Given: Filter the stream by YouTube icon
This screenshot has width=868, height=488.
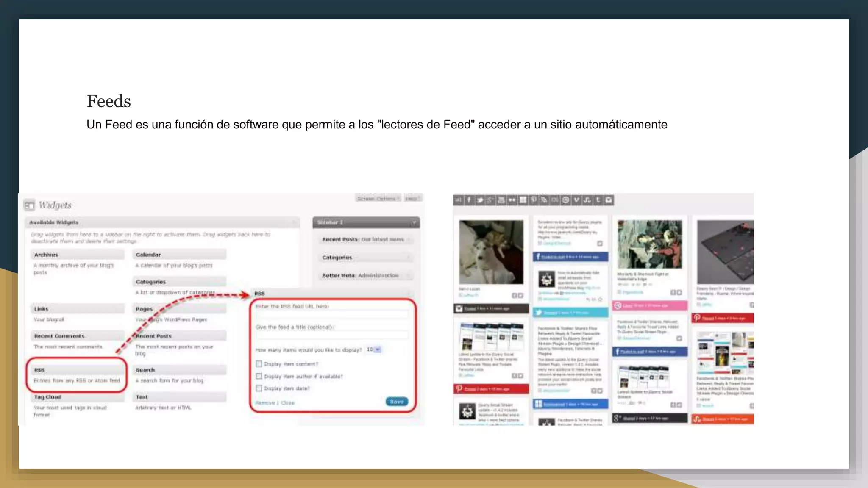Looking at the screenshot, I should coord(501,200).
